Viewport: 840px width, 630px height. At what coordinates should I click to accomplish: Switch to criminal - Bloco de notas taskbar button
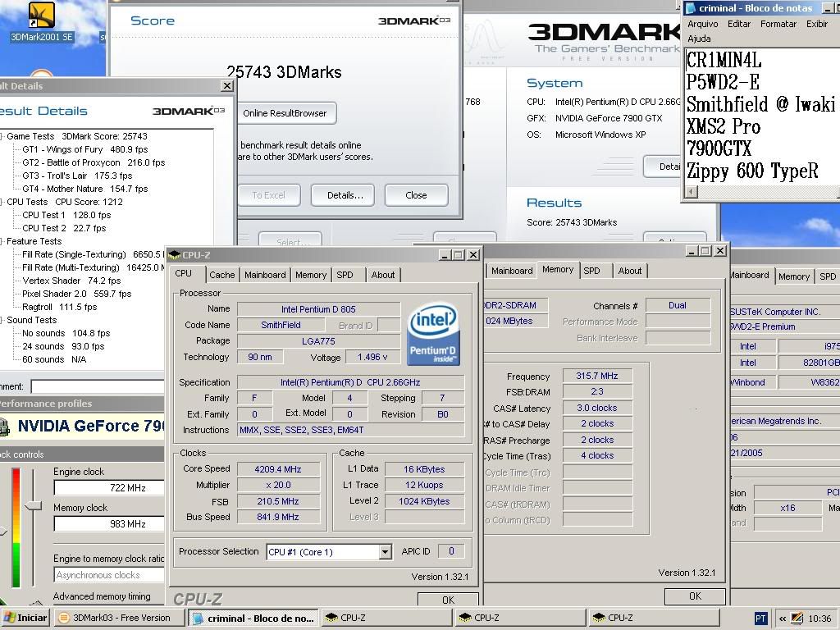click(254, 618)
